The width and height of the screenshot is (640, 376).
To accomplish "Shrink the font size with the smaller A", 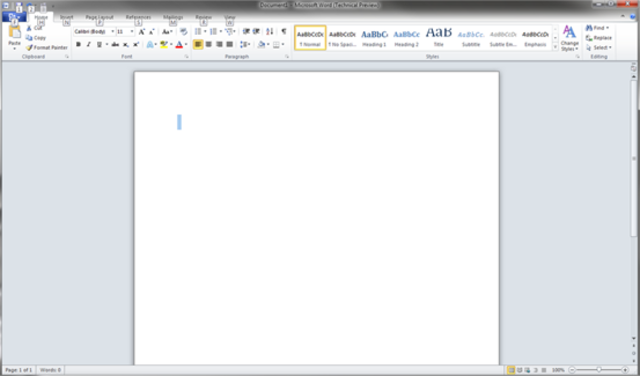I will 151,31.
